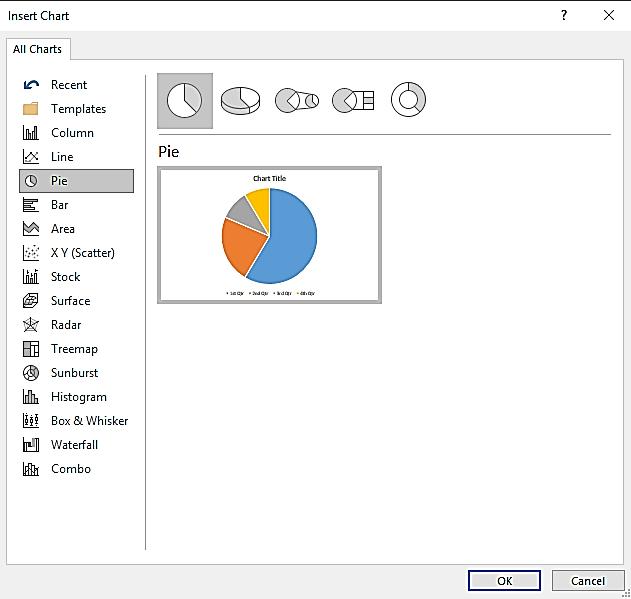Click the X Y Scatter icon

point(31,253)
